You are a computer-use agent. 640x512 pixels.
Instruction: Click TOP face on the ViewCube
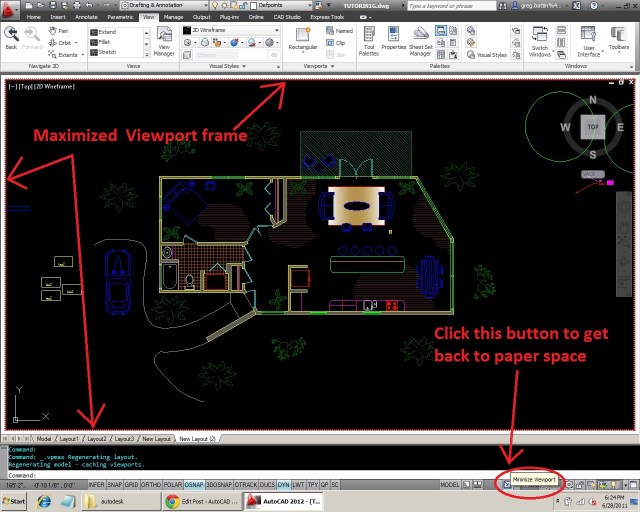pyautogui.click(x=593, y=128)
